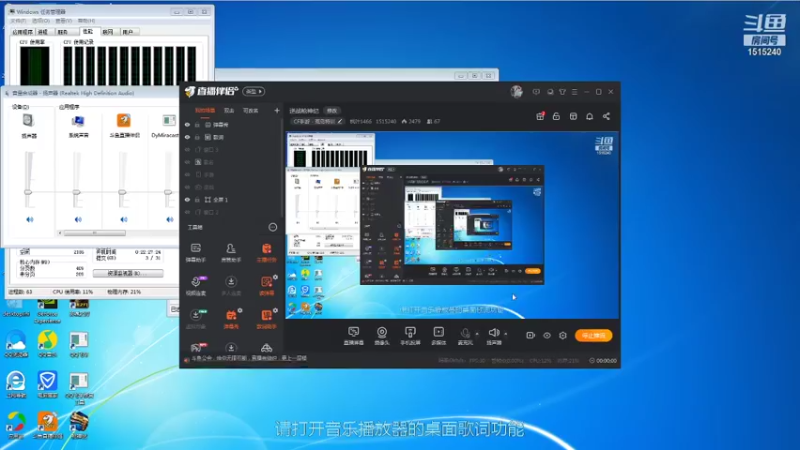800x450 pixels.
Task: Show the hidden 窗口3 source via its eye
Action: tap(187, 149)
